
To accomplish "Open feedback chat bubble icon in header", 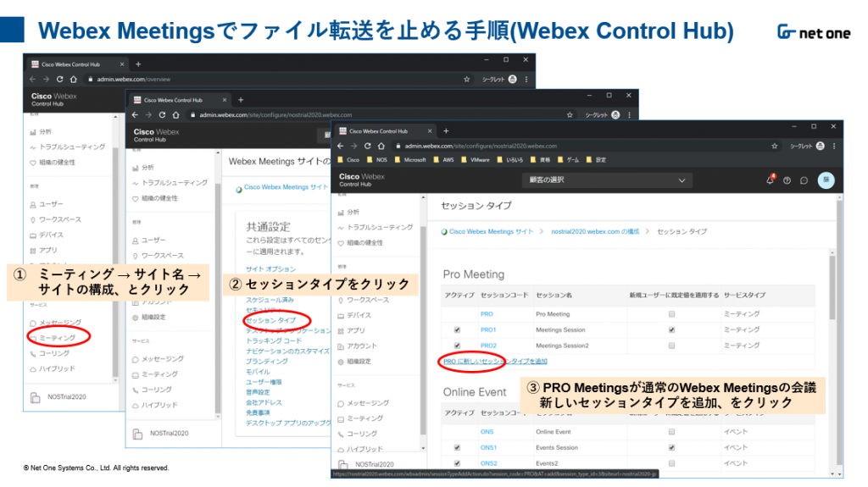I will [x=804, y=180].
